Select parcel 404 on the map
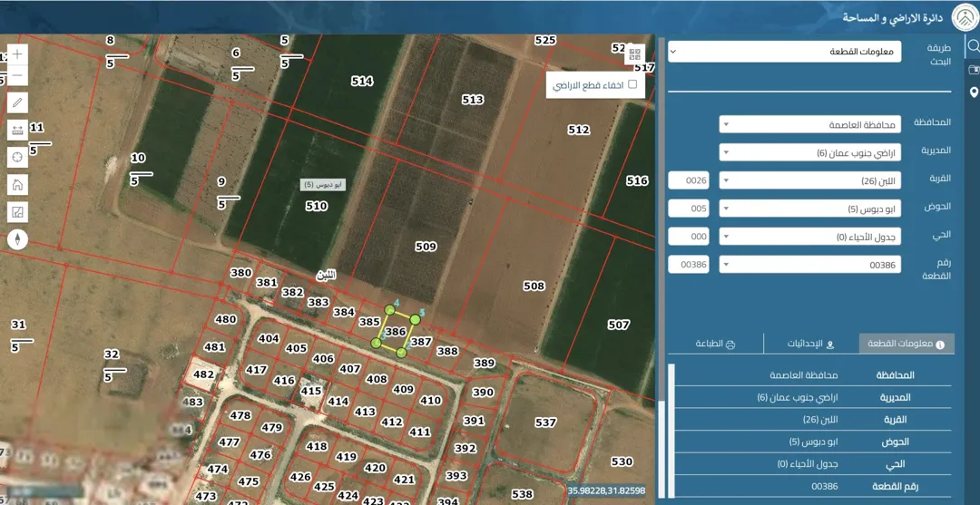The image size is (980, 505). click(x=268, y=338)
